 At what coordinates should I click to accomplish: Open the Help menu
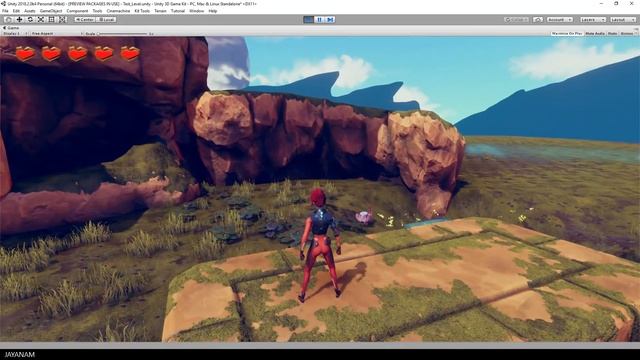(213, 11)
